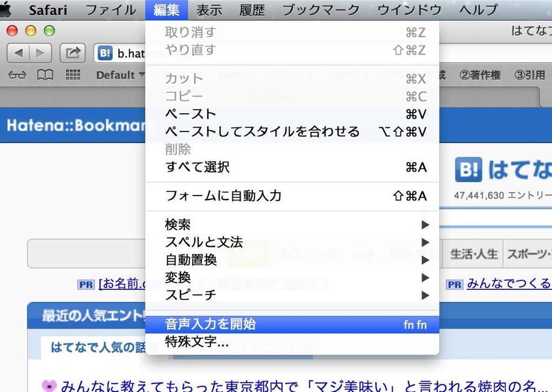Select 音声入力を開始 menu item
Screen dimensions: 552x392
click(x=292, y=325)
